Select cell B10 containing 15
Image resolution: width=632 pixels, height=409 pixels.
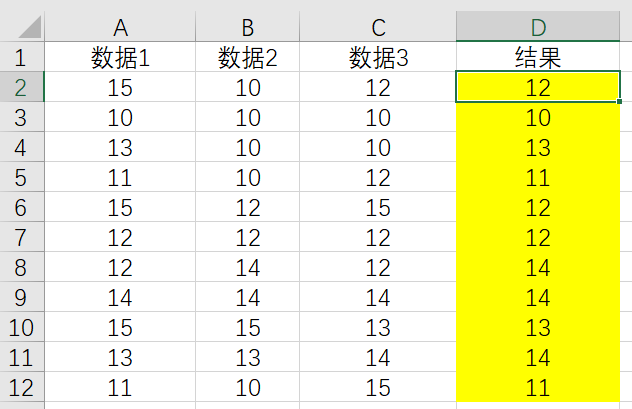tap(248, 327)
